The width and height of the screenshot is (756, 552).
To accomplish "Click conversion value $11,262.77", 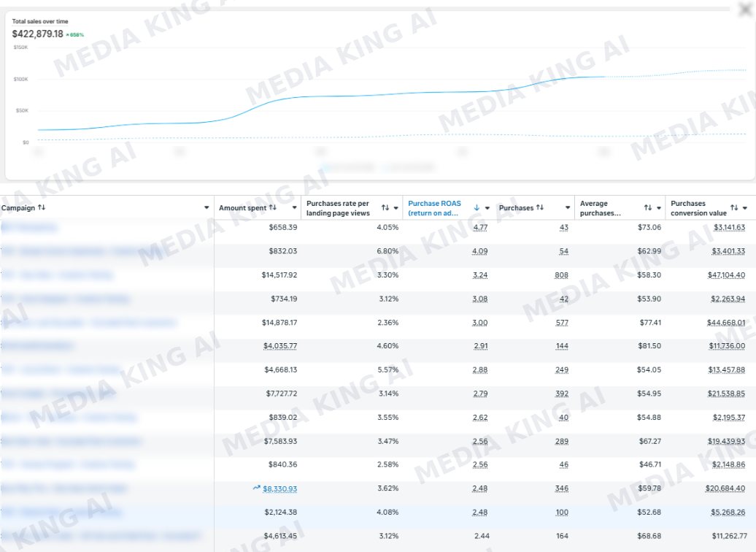I will 728,536.
